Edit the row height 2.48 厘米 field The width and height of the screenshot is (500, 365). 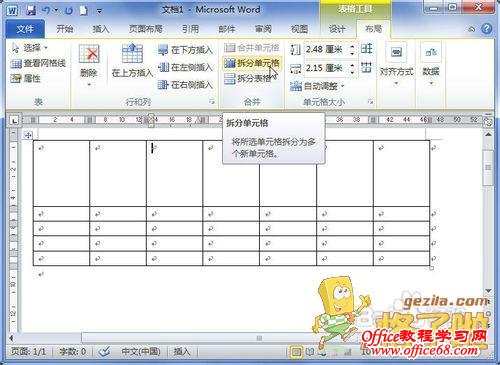pos(326,50)
